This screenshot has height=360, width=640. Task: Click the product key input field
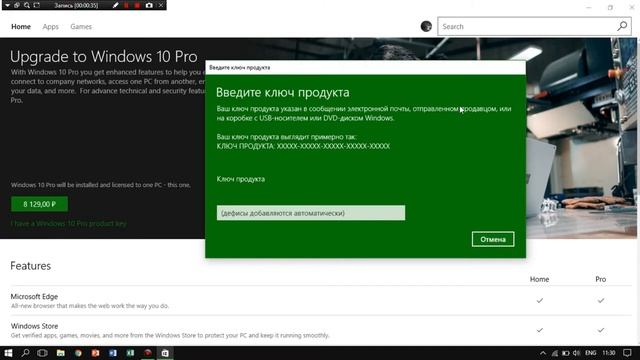pos(311,213)
